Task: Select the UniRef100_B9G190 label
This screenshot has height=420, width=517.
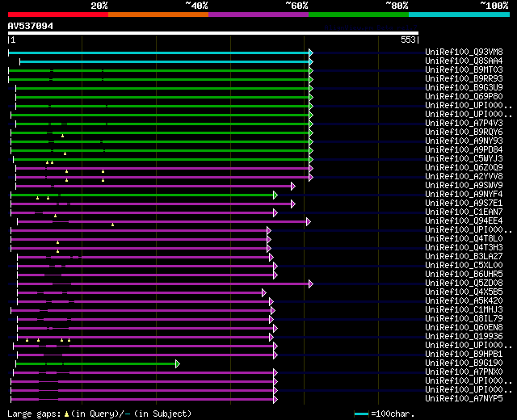Action: tap(464, 363)
